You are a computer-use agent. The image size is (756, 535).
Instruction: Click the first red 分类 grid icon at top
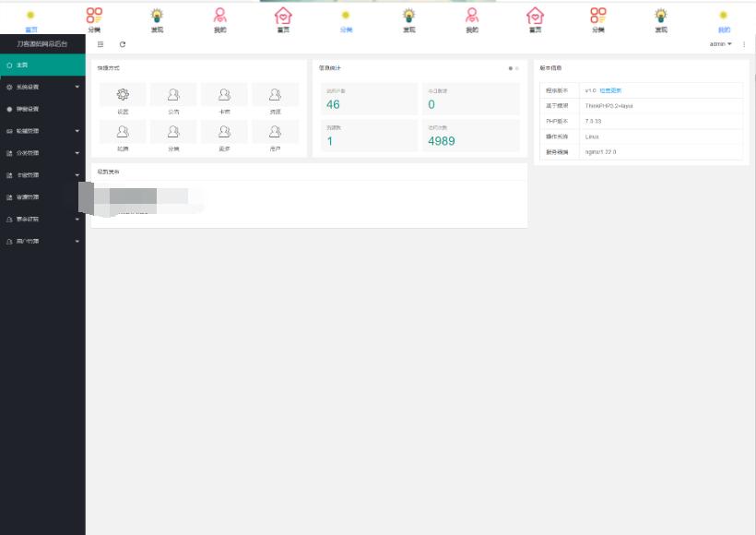pyautogui.click(x=94, y=18)
